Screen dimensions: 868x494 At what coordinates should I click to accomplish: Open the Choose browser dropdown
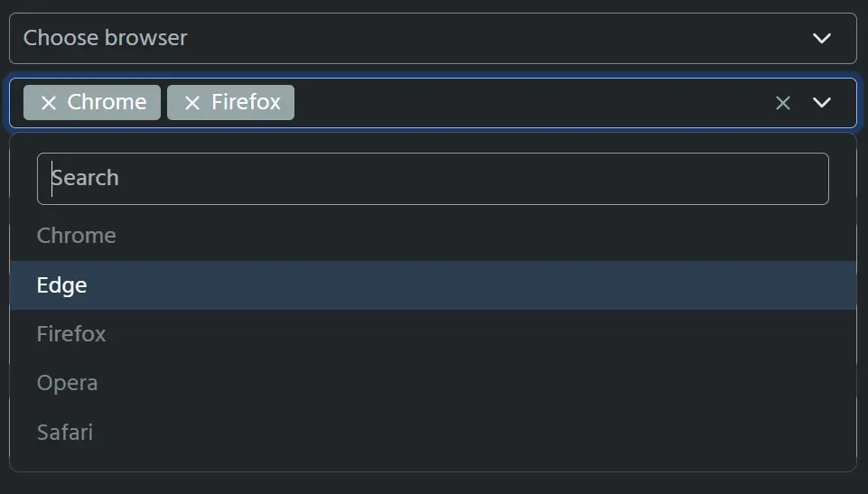[x=433, y=38]
